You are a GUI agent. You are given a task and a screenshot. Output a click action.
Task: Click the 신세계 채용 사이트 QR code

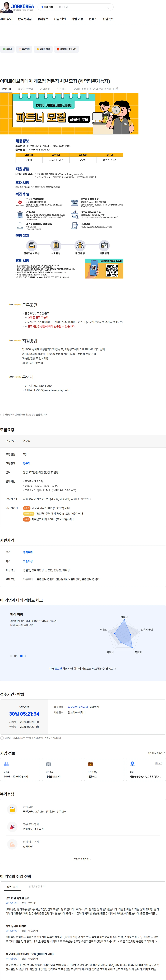pyautogui.click(x=112, y=270)
